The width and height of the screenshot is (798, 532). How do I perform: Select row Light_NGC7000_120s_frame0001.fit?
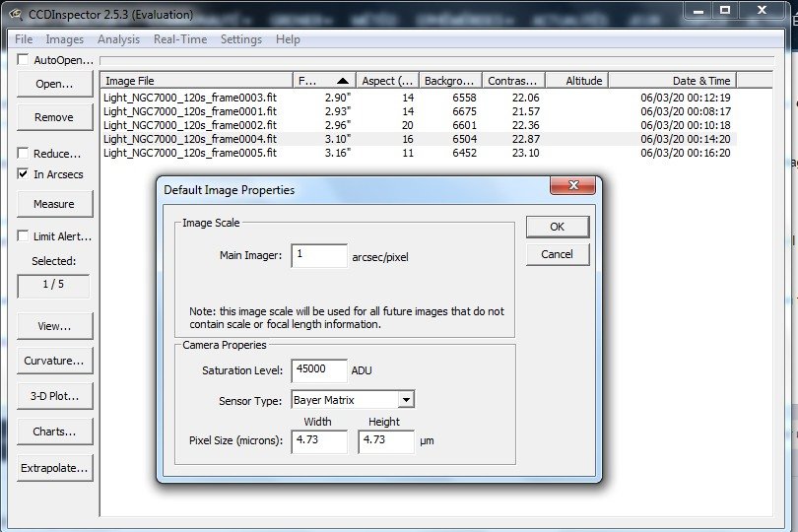[419, 111]
